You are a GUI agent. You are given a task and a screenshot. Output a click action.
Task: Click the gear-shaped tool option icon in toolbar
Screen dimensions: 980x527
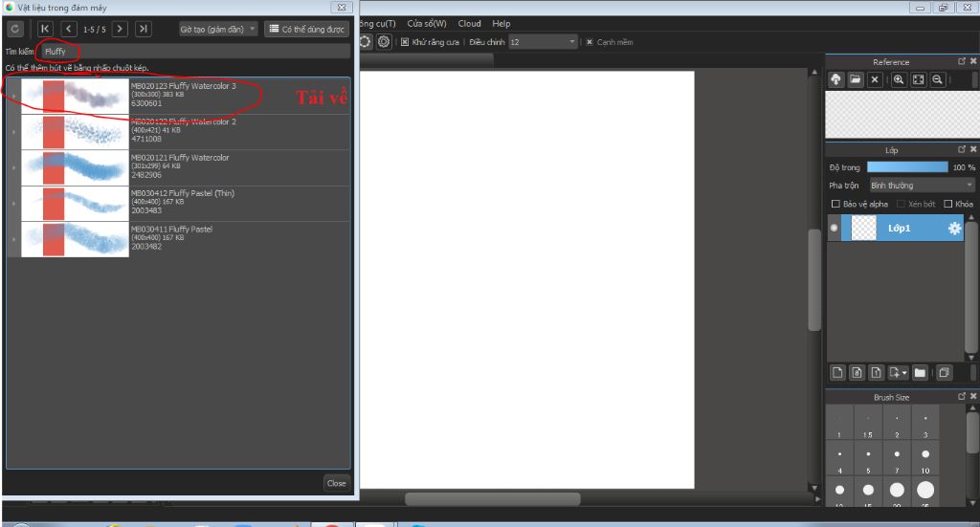coord(384,42)
